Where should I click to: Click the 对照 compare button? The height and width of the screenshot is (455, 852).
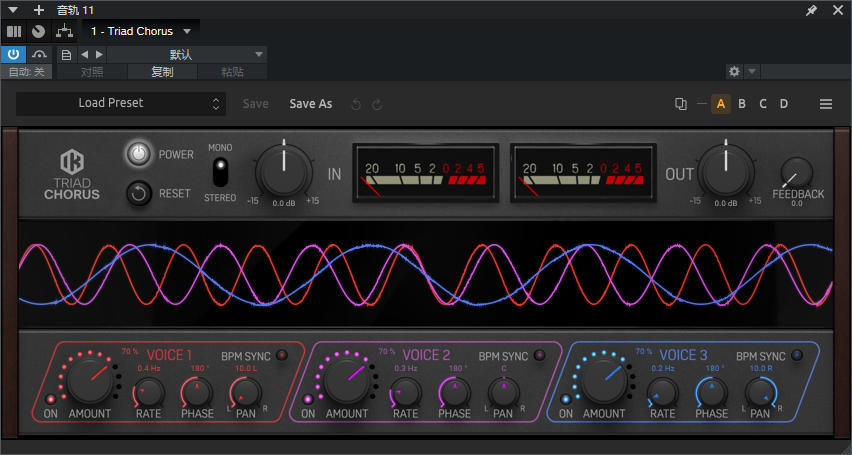coord(92,72)
